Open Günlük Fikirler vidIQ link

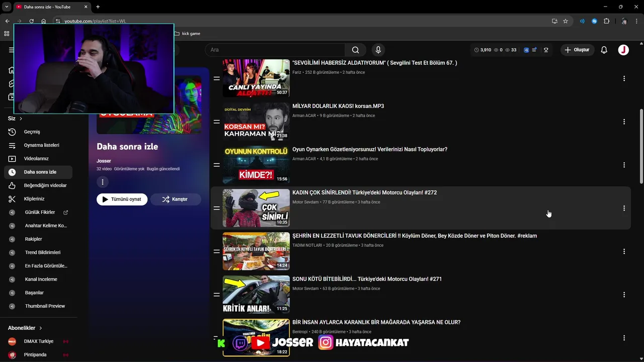(x=38, y=212)
